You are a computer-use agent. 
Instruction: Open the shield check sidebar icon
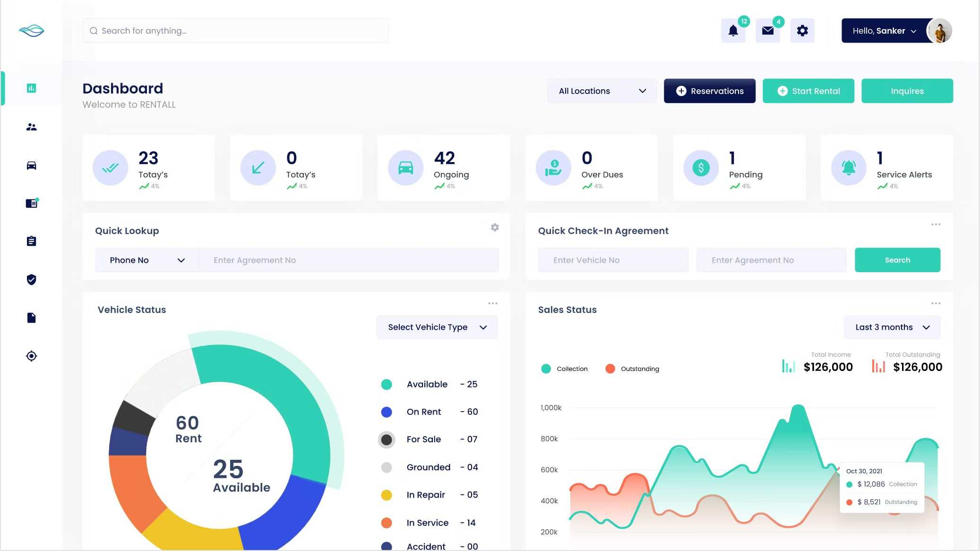[31, 280]
